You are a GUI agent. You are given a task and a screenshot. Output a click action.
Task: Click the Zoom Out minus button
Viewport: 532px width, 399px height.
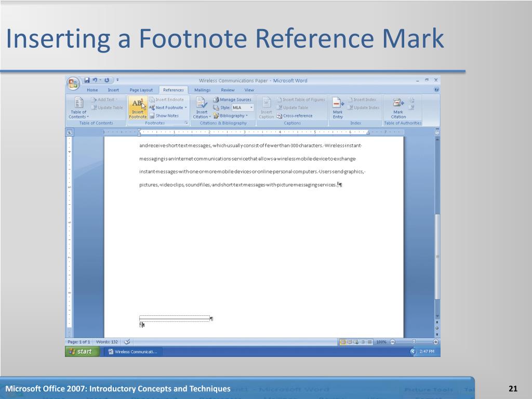[393, 342]
